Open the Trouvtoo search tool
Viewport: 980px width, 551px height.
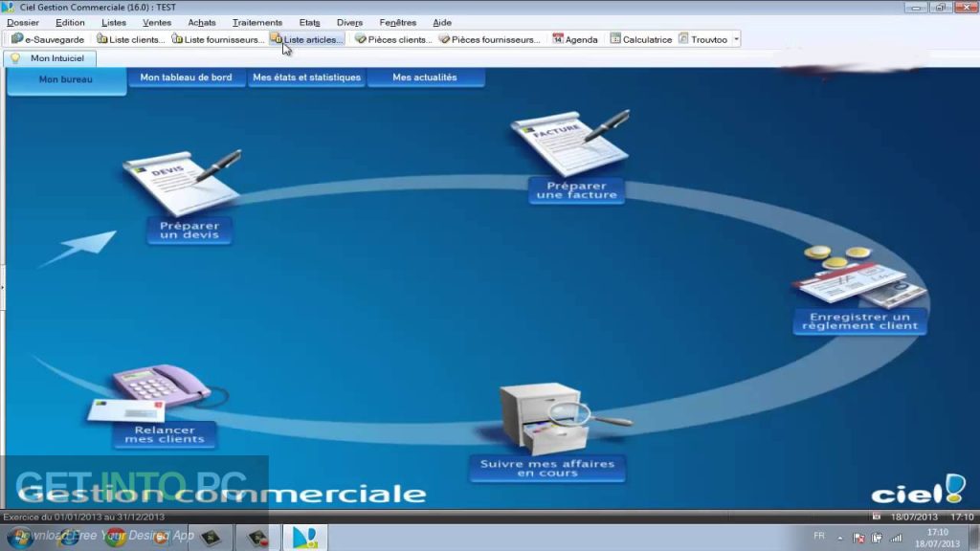[x=703, y=39]
